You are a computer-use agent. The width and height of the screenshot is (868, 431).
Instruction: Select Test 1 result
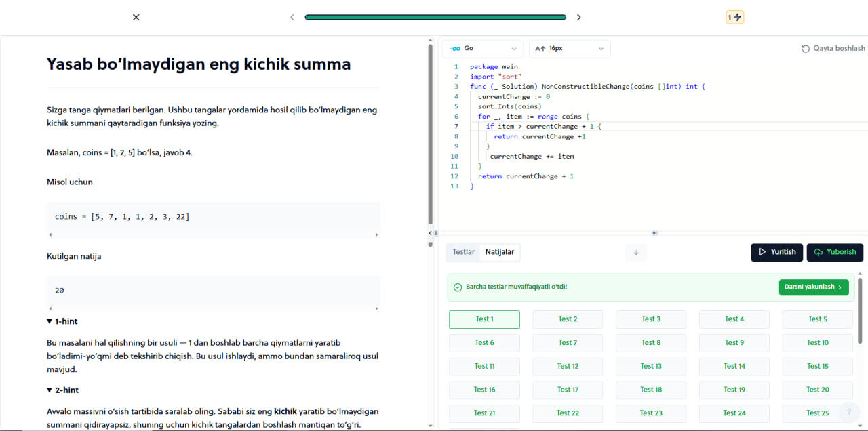pyautogui.click(x=484, y=319)
